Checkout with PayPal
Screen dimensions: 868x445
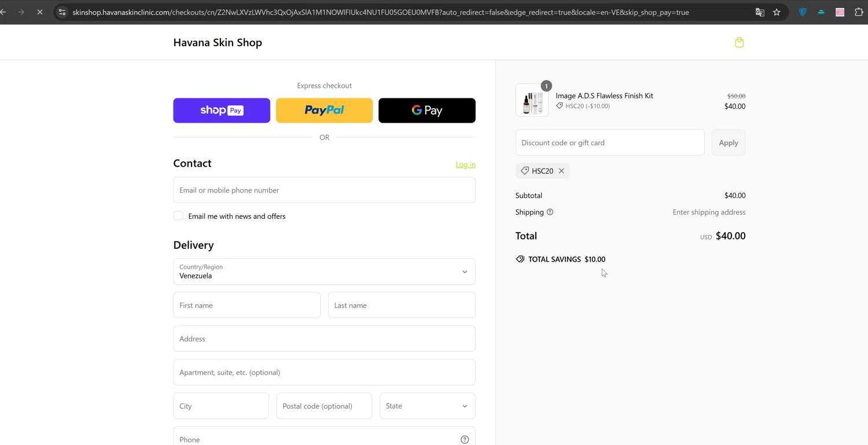coord(324,111)
